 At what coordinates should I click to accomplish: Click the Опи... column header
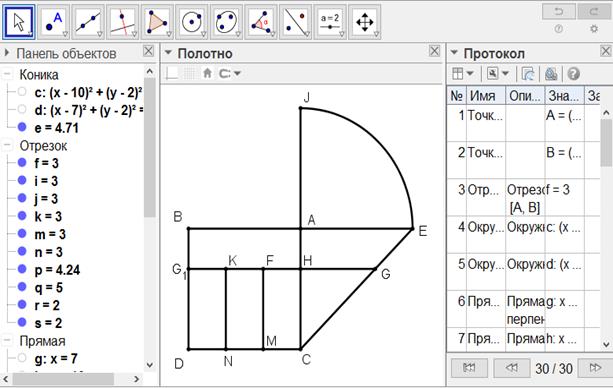click(525, 95)
